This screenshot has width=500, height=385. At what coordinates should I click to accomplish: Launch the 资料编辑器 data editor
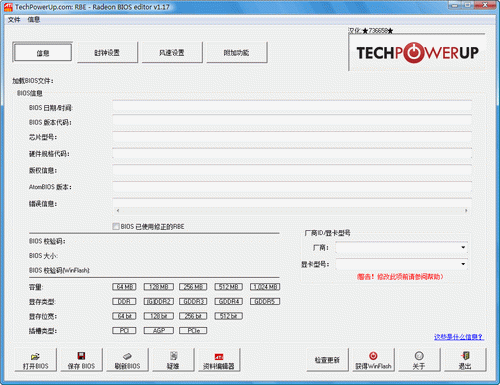(219, 360)
